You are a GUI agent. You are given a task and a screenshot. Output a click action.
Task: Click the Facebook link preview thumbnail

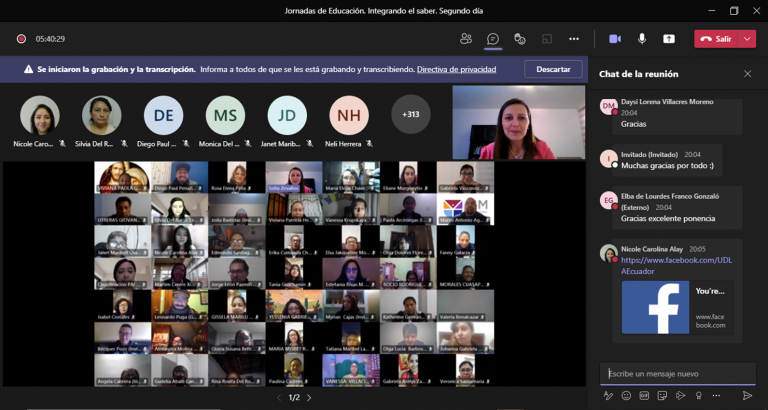(x=655, y=308)
